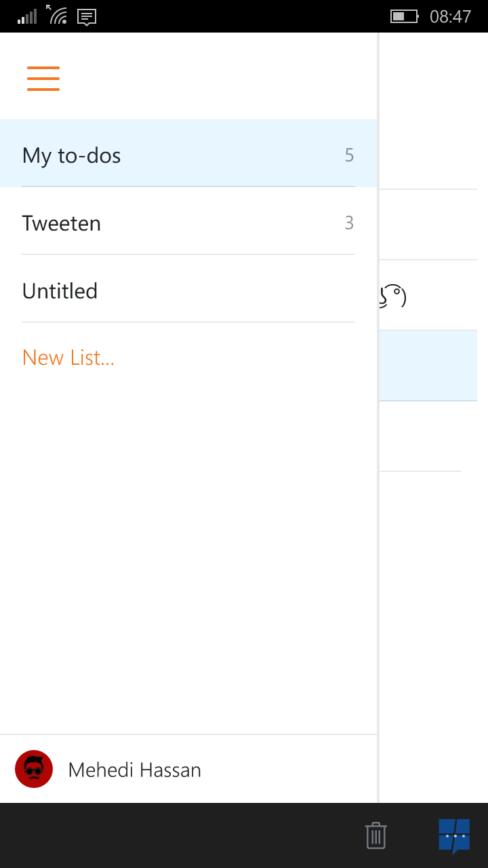Image resolution: width=488 pixels, height=868 pixels.
Task: Tap the count 5 beside My to-dos
Action: (349, 155)
